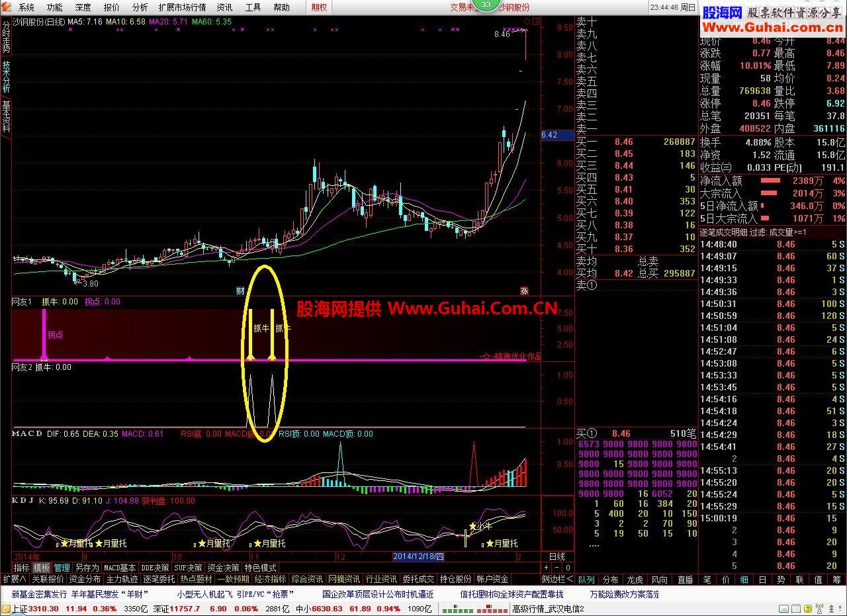This screenshot has width=847, height=616.
Task: Select the 细 tab in the far-right panel
Action: (x=744, y=580)
